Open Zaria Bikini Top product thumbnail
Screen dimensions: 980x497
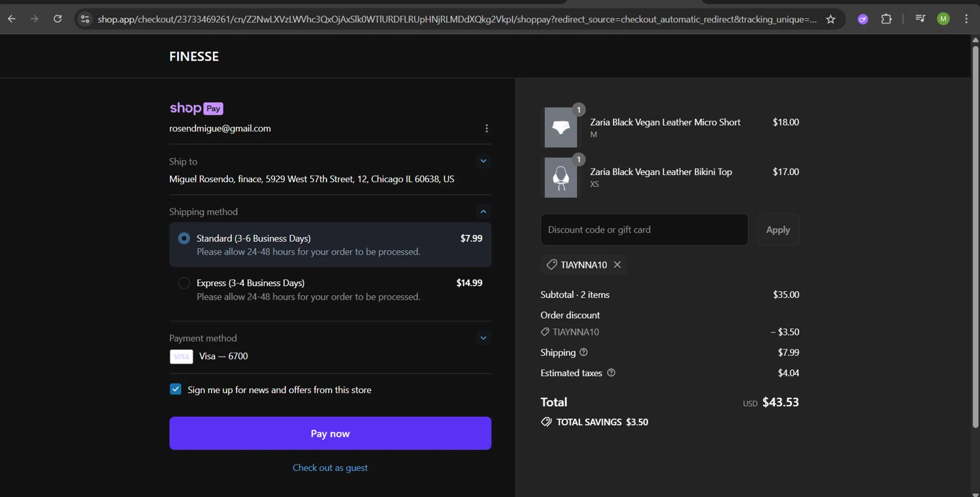[561, 177]
